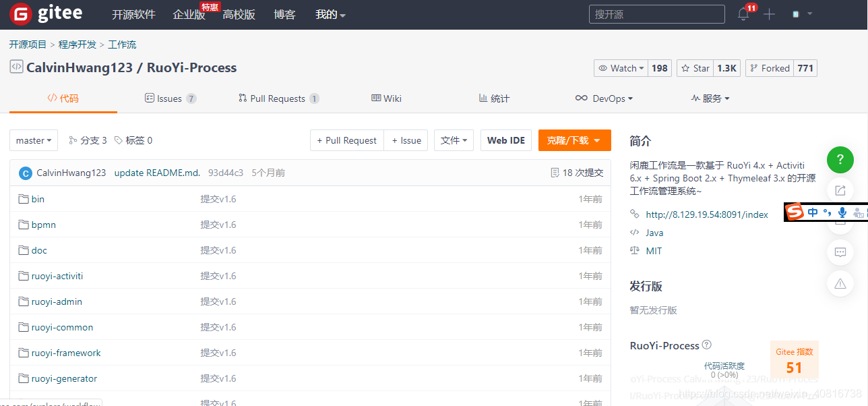
Task: Click the 198 watchers count
Action: tap(660, 68)
